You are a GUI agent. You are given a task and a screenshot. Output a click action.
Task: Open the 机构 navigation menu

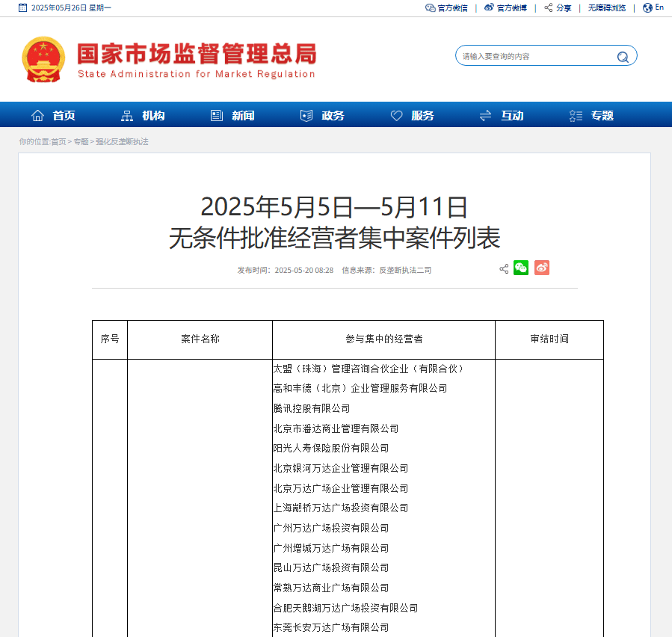(143, 115)
